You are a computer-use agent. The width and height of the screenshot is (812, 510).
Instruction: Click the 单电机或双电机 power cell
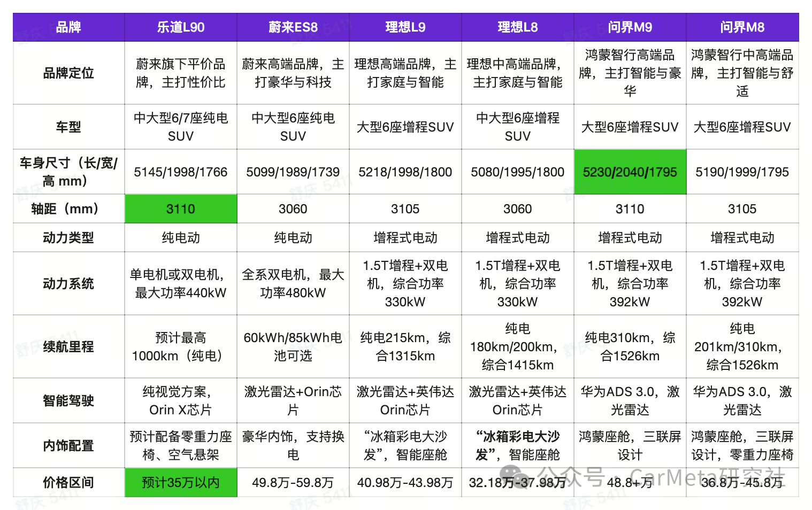click(181, 284)
